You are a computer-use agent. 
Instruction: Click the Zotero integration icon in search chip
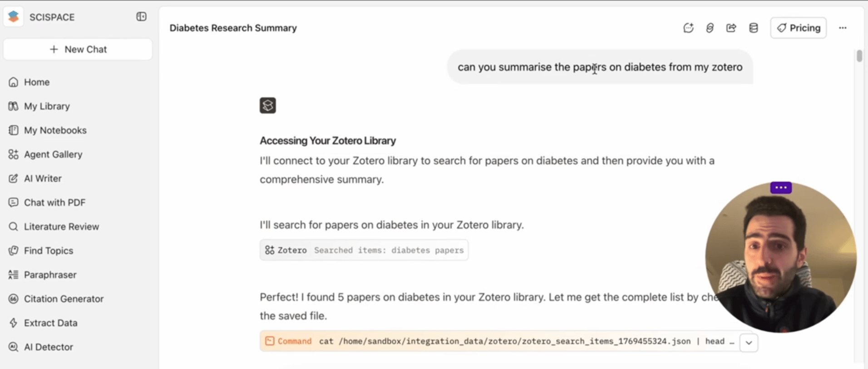[x=270, y=250]
